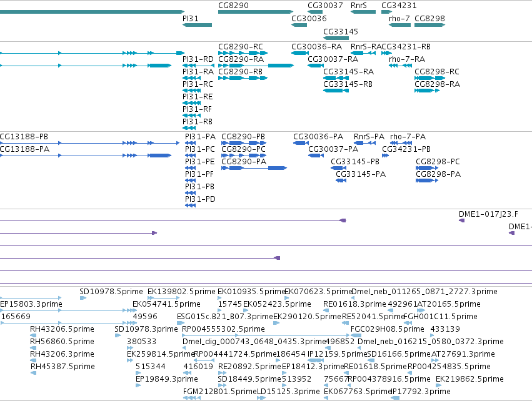Screen dimensions: 532x401
Task: Click the Pl31 gene label
Action: [x=190, y=19]
